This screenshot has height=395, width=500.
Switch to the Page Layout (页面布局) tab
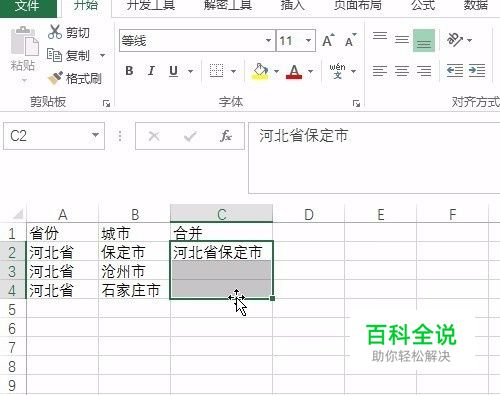point(357,6)
